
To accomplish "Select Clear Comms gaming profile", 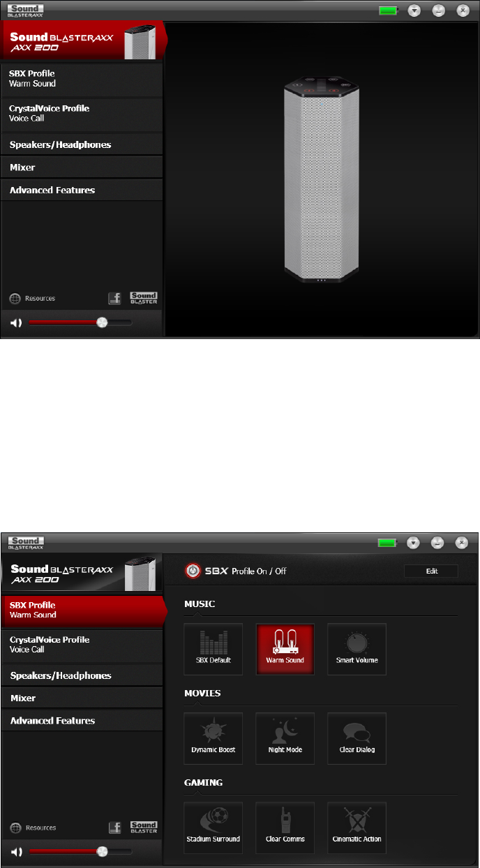I will (x=285, y=828).
